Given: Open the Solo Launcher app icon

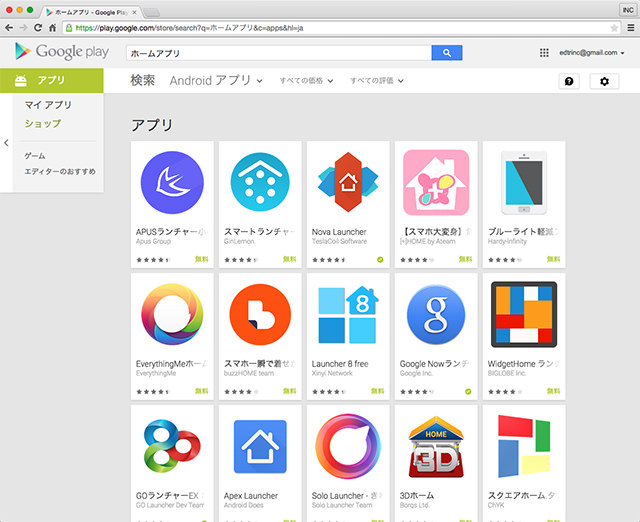Looking at the screenshot, I should coord(348,446).
